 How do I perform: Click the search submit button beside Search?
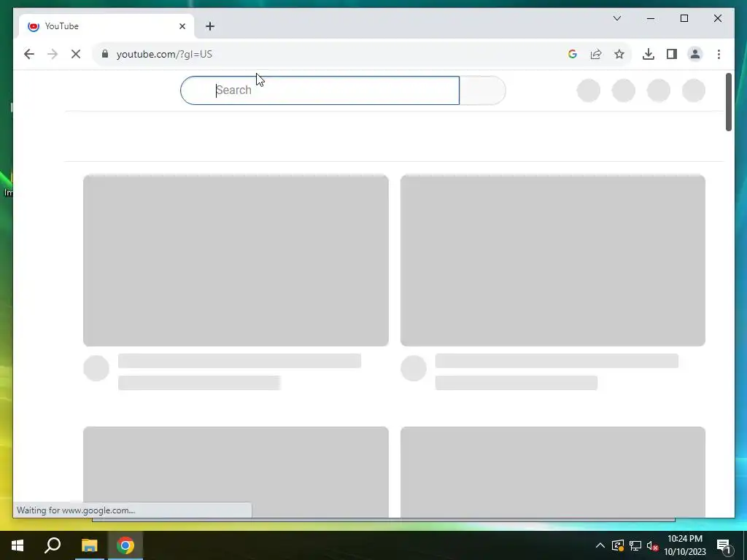click(482, 90)
